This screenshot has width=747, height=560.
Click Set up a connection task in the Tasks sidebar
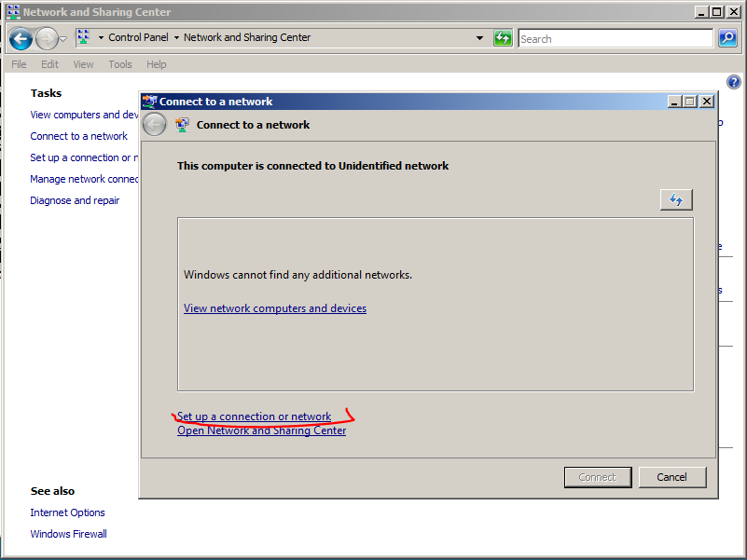84,157
